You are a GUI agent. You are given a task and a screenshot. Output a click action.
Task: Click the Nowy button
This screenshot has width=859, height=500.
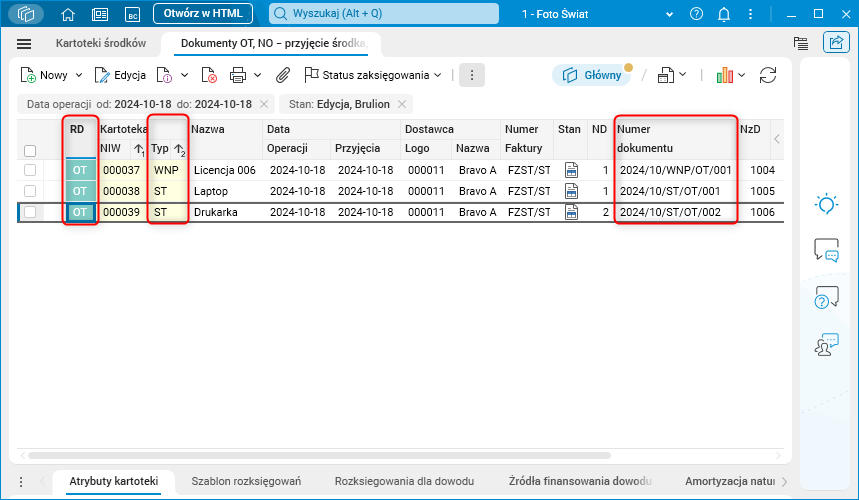click(45, 75)
